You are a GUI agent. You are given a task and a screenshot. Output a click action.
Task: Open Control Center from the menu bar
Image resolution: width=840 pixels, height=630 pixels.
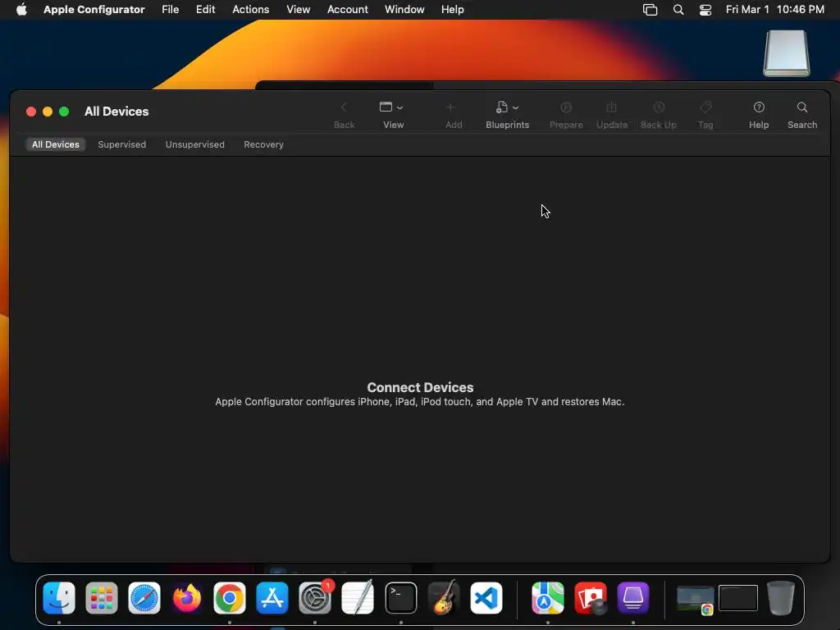705,10
